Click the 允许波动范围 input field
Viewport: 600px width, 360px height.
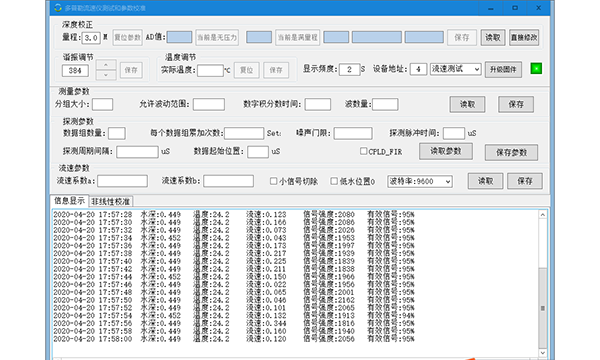(x=209, y=104)
